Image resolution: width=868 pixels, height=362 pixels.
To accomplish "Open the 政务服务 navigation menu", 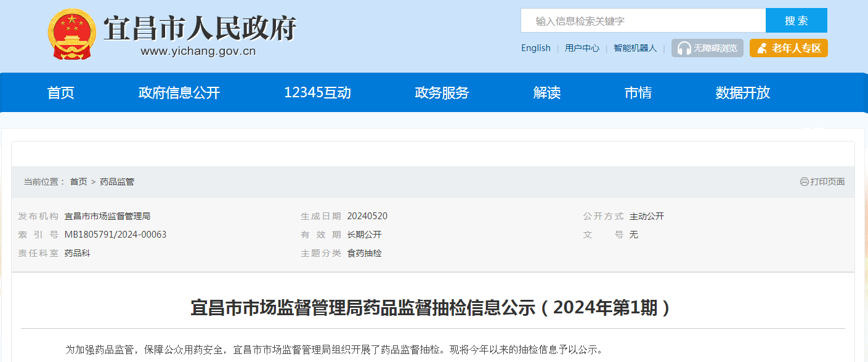I will click(442, 92).
